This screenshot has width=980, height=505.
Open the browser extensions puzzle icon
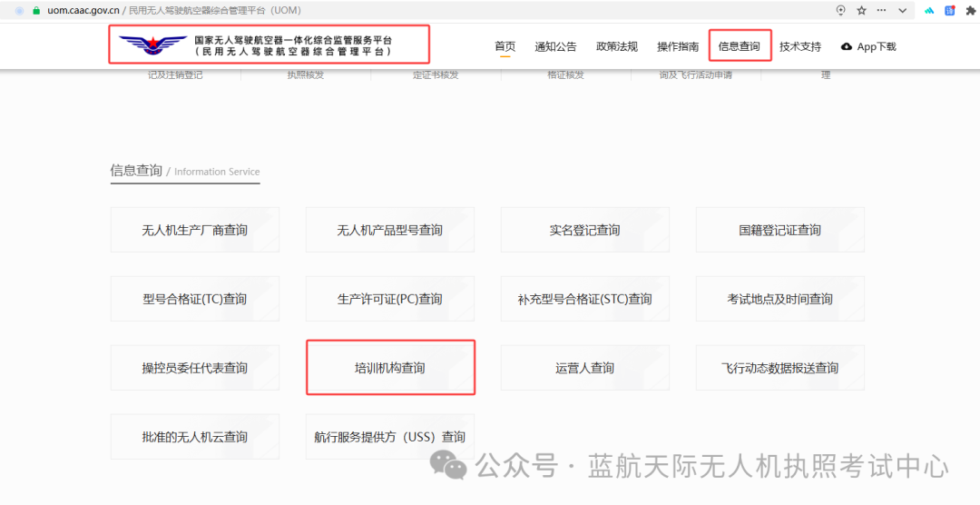971,10
